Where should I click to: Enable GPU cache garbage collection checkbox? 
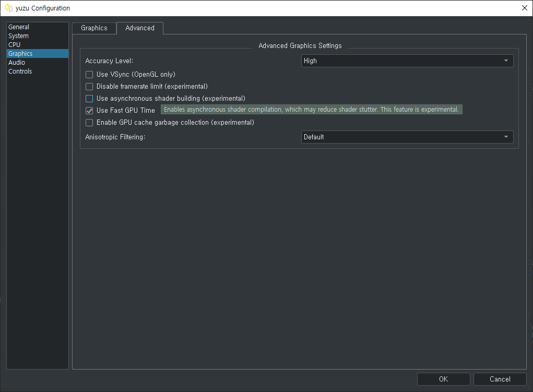89,122
